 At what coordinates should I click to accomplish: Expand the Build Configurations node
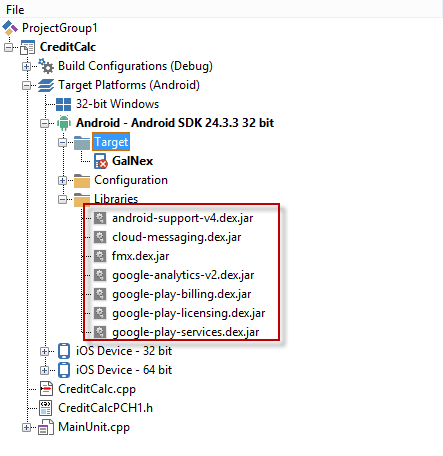click(x=26, y=66)
